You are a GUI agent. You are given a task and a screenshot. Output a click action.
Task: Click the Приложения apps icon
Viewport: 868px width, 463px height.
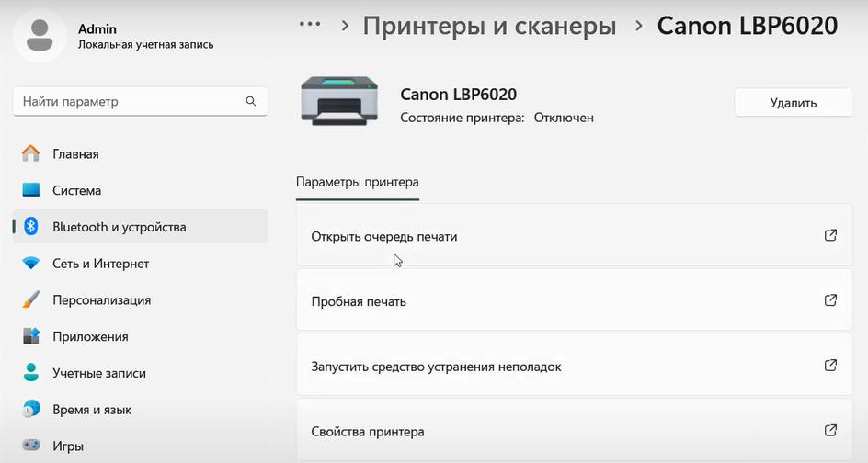[x=31, y=336]
